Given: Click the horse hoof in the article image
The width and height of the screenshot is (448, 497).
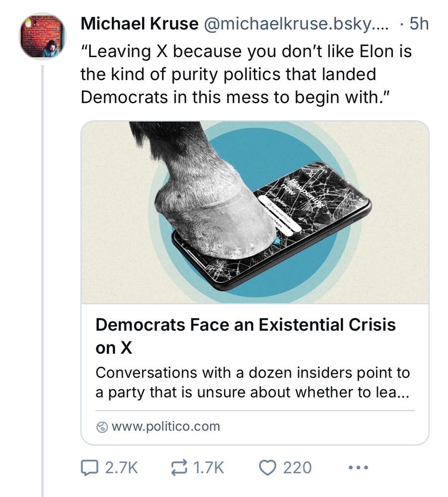Looking at the screenshot, I should tap(214, 209).
